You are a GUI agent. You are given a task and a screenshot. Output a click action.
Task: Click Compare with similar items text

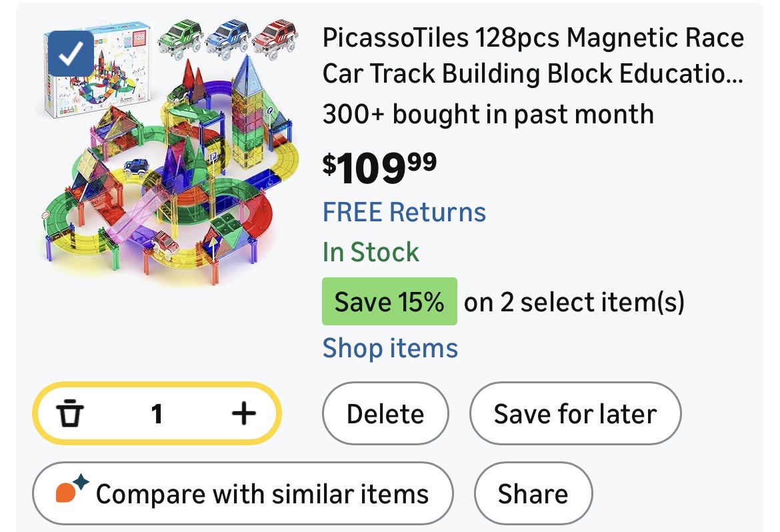(262, 494)
